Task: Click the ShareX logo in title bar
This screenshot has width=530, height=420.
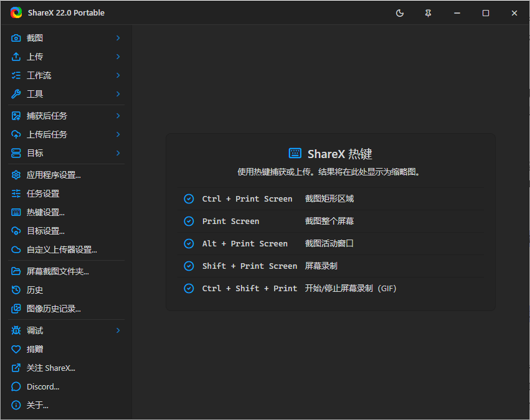Action: (x=16, y=13)
